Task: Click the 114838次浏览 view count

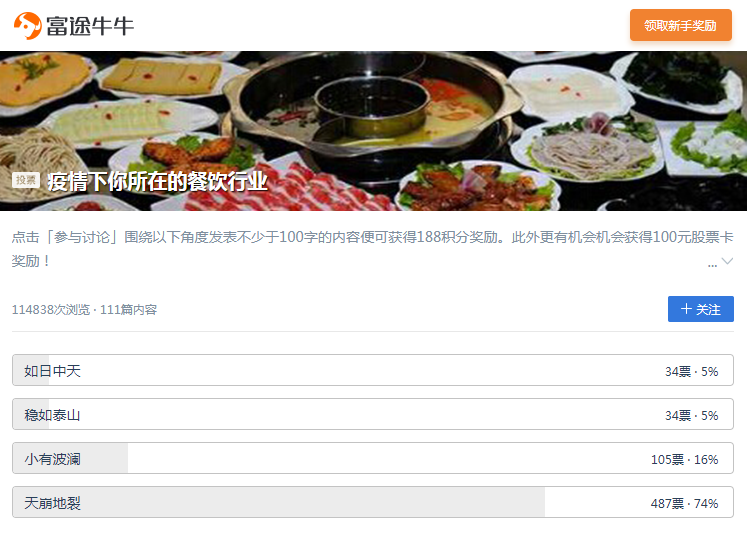Action: pyautogui.click(x=50, y=310)
